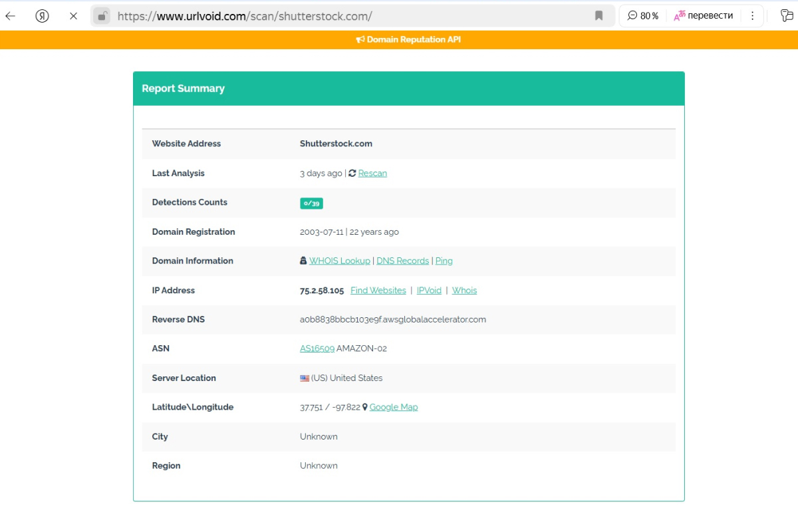
Task: Click the icon beside WHOIS Lookup
Action: click(x=303, y=261)
